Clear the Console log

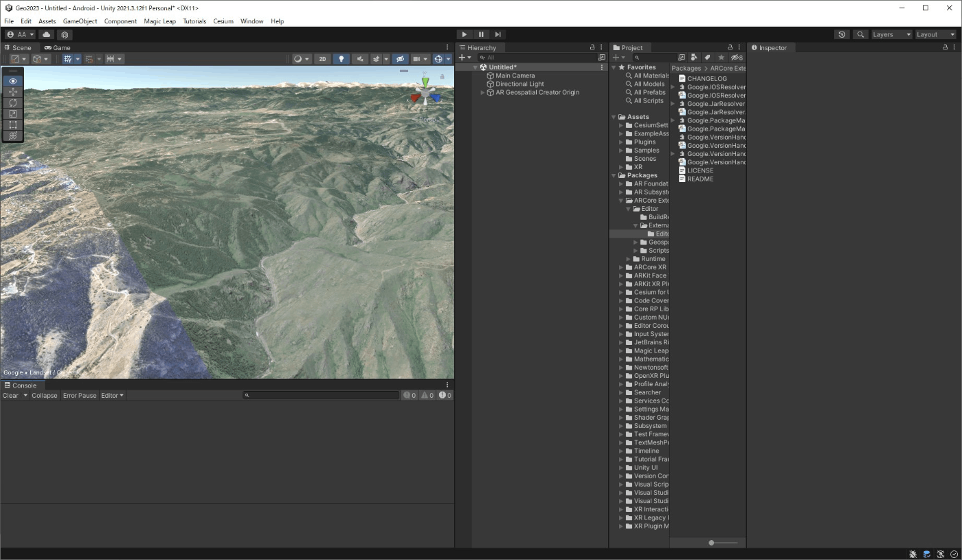pyautogui.click(x=11, y=395)
